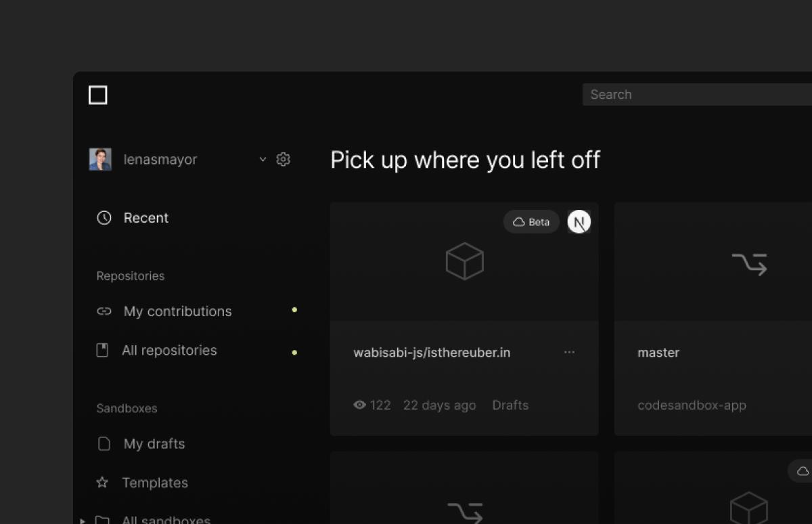
Task: Click the branch icon on the master card
Action: 749,264
